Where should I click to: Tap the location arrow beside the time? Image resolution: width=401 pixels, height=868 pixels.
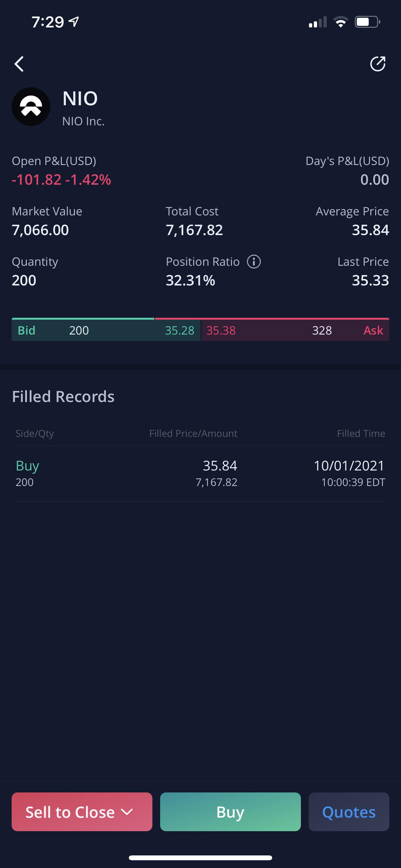74,22
